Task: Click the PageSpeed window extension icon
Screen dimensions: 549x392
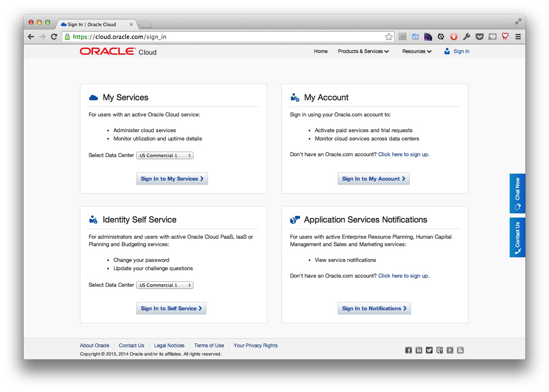Action: pyautogui.click(x=415, y=36)
